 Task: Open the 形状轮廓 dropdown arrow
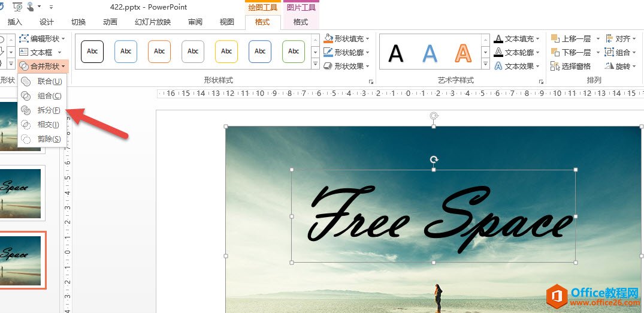pyautogui.click(x=368, y=52)
